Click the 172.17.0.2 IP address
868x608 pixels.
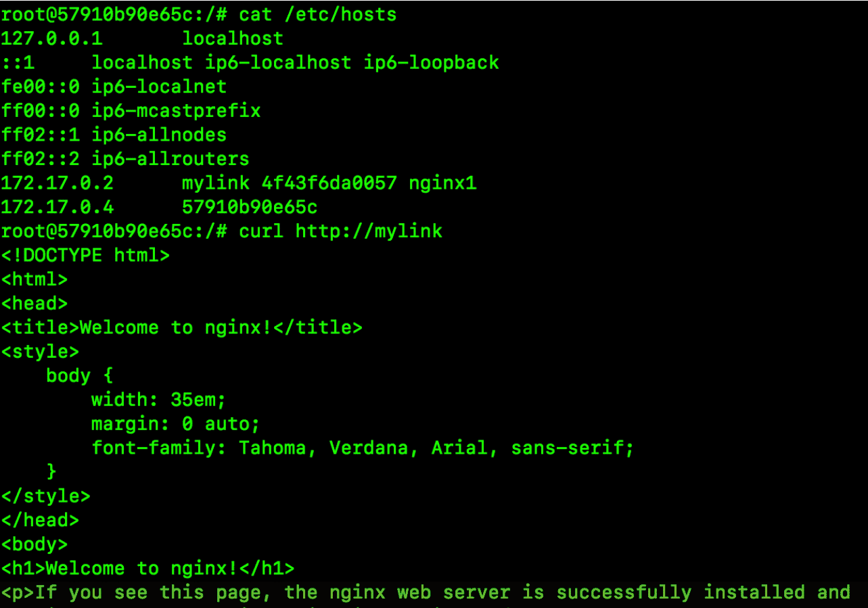pyautogui.click(x=57, y=183)
